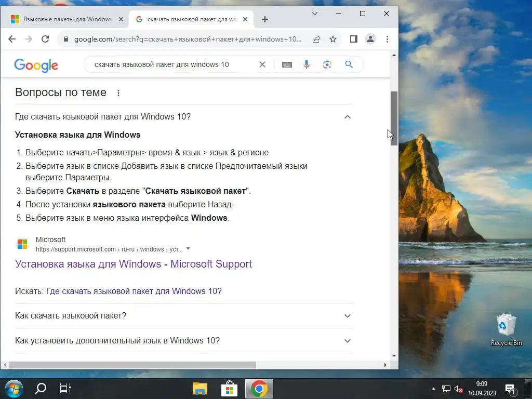Screen dimensions: 532x399
Task: Search by image with Google Lens
Action: (x=327, y=64)
